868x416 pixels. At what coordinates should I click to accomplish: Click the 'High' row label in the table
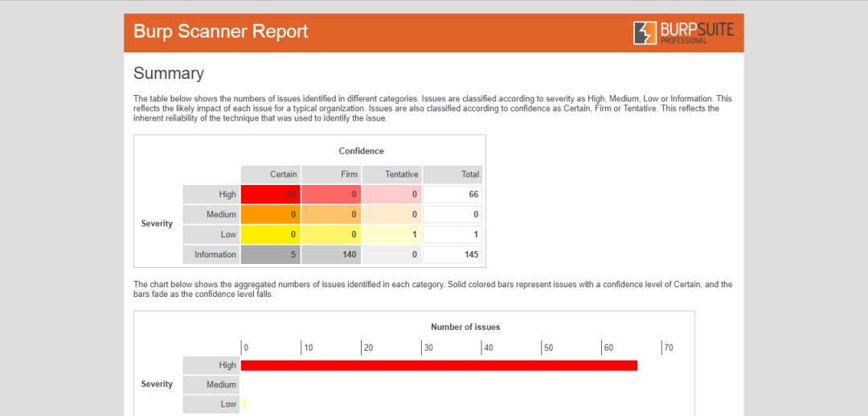pos(211,195)
